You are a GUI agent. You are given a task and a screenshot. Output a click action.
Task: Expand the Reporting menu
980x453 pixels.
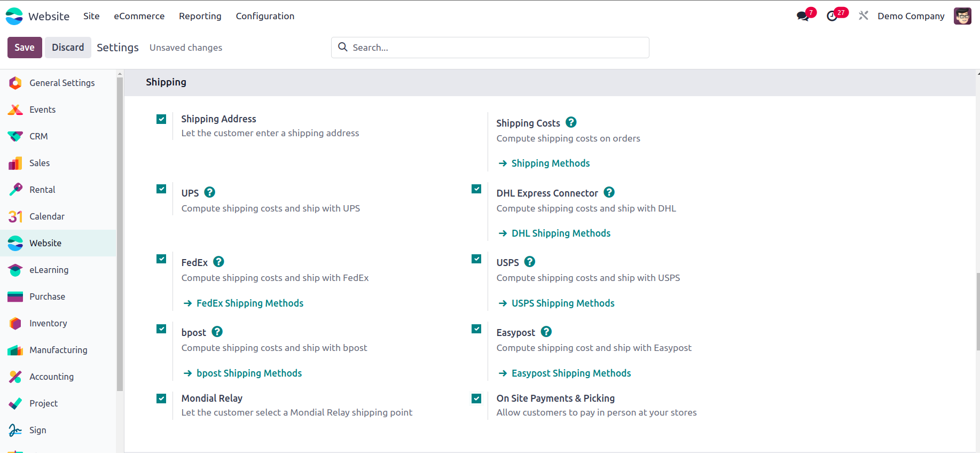200,16
